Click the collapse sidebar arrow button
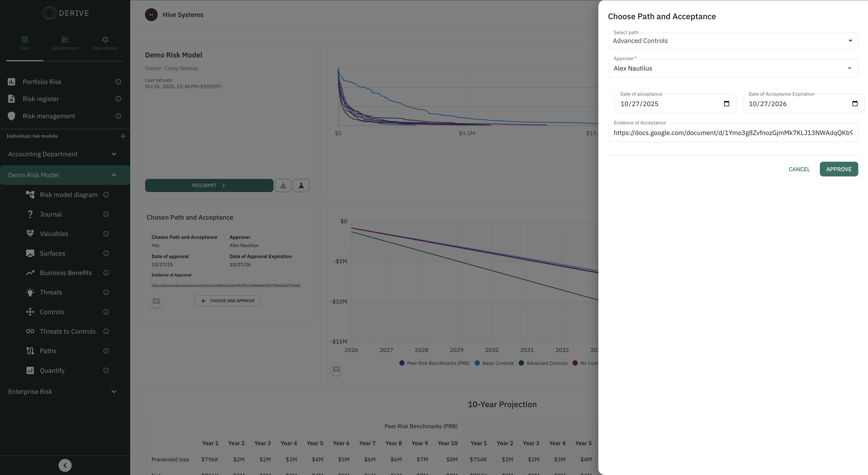The height and width of the screenshot is (475, 868). click(65, 465)
